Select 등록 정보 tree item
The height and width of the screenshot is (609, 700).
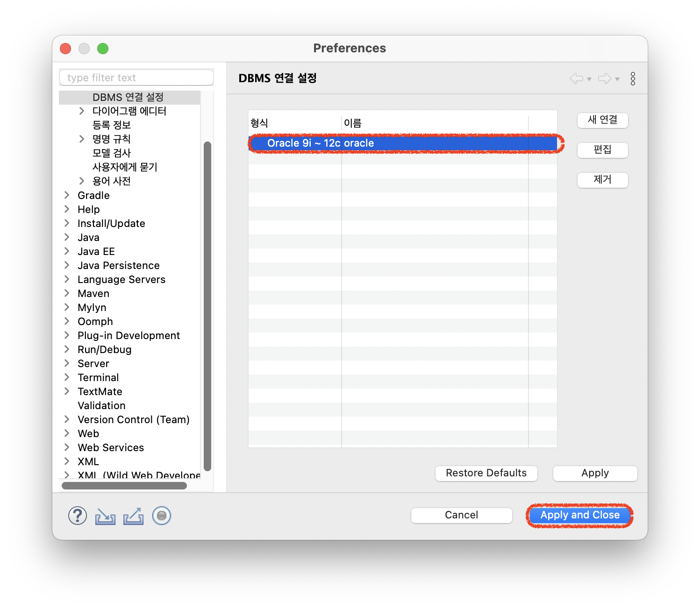(111, 125)
